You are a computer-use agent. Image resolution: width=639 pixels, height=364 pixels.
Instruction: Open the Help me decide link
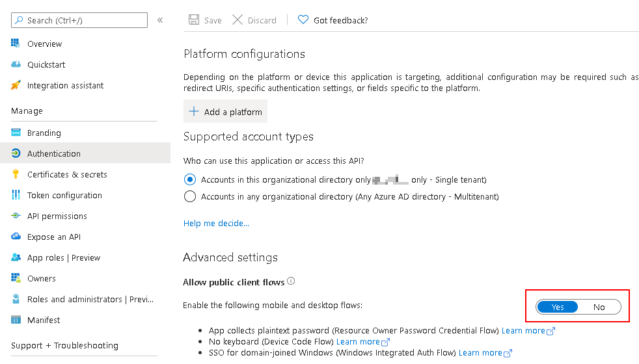pos(216,223)
